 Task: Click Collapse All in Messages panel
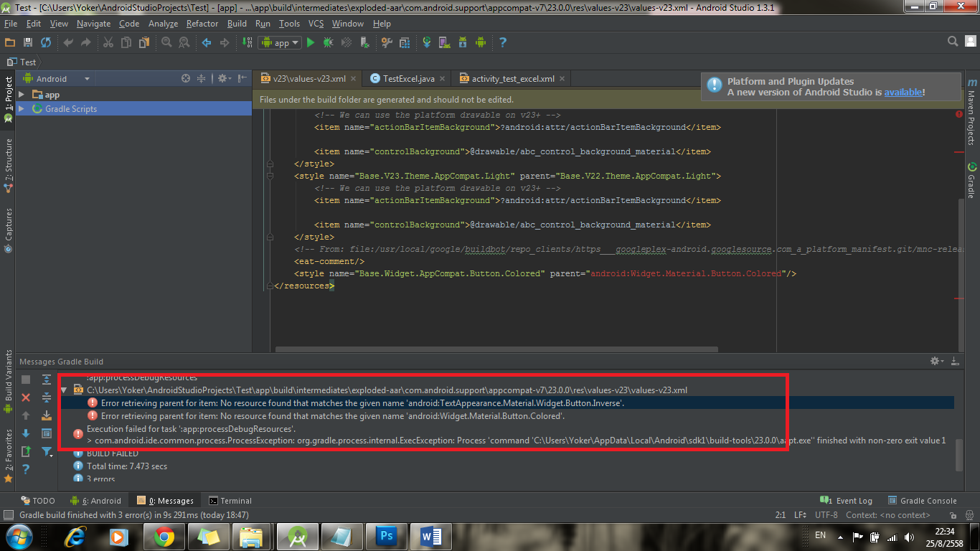(47, 397)
